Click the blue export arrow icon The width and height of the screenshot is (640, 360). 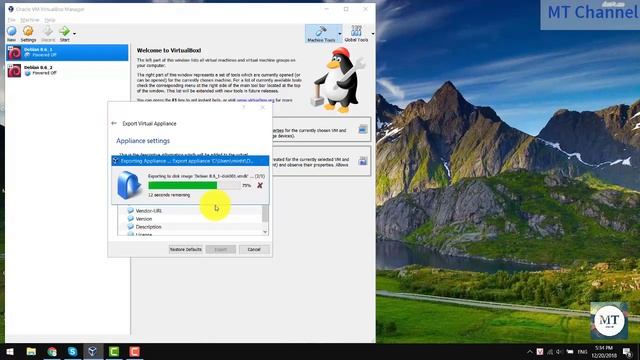(129, 185)
